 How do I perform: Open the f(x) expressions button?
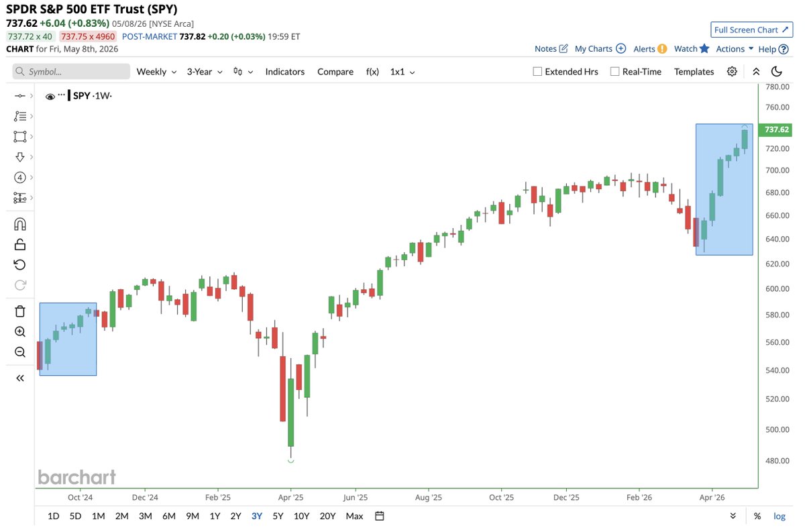point(372,72)
